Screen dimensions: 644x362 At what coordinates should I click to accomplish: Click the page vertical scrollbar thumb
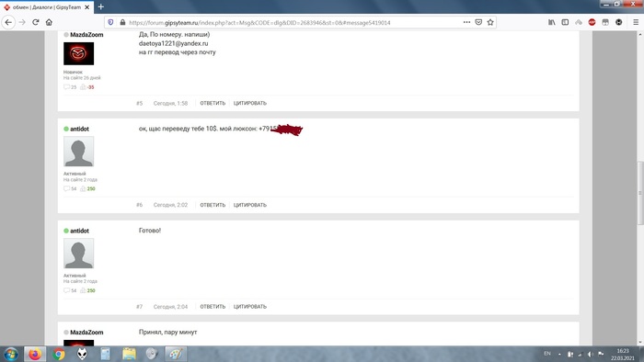pyautogui.click(x=640, y=193)
